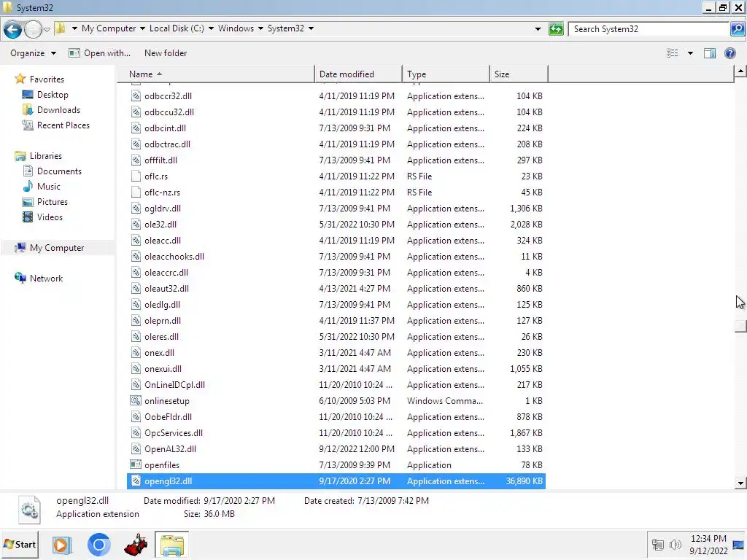This screenshot has width=747, height=560.
Task: Open the view options dropdown arrow
Action: click(x=690, y=53)
